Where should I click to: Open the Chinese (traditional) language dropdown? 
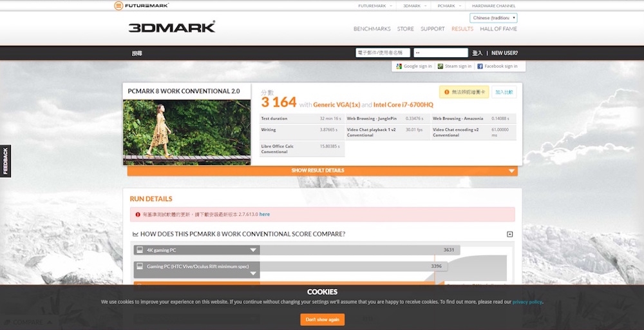coord(493,18)
